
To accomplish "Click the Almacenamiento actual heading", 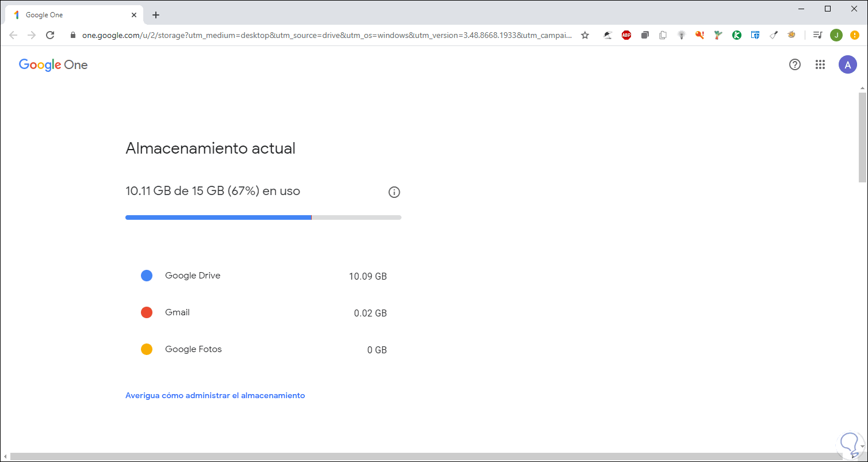I will pyautogui.click(x=211, y=148).
